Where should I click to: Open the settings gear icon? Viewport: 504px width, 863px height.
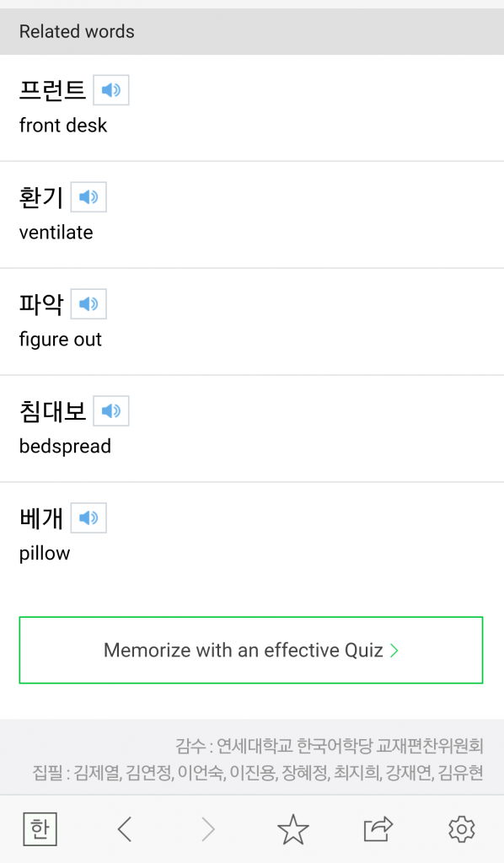click(x=461, y=828)
